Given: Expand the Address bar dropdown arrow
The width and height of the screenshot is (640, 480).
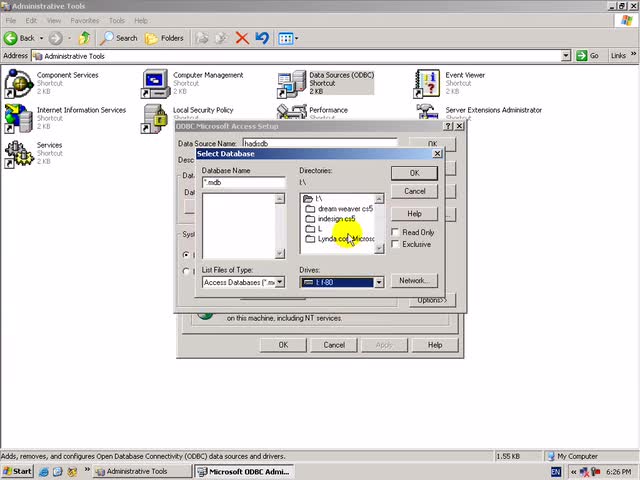Looking at the screenshot, I should (565, 56).
